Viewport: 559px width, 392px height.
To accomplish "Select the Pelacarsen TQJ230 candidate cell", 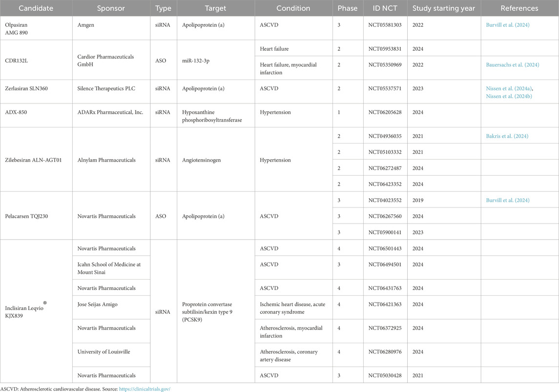I will (36, 216).
